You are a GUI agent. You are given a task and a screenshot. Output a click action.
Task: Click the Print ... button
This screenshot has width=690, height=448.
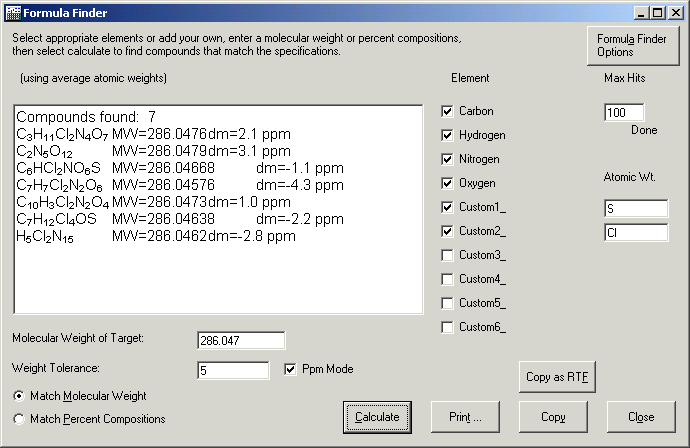pos(465,417)
